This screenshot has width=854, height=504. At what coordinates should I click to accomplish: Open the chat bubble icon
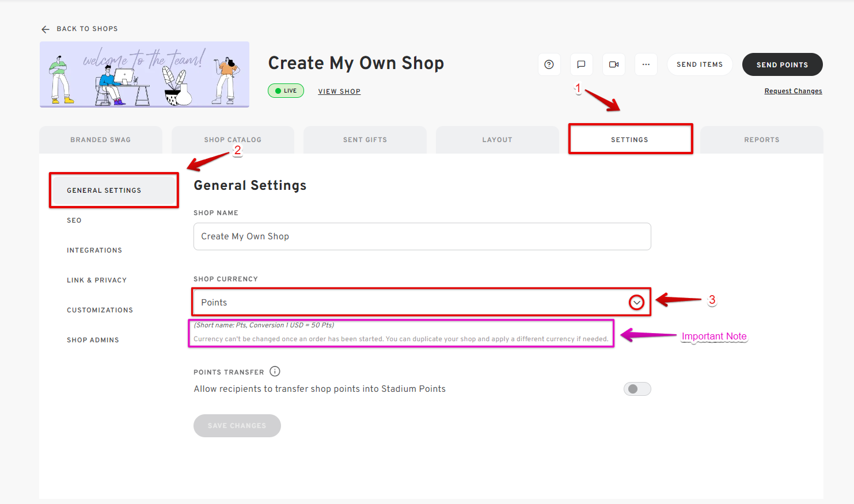click(581, 64)
